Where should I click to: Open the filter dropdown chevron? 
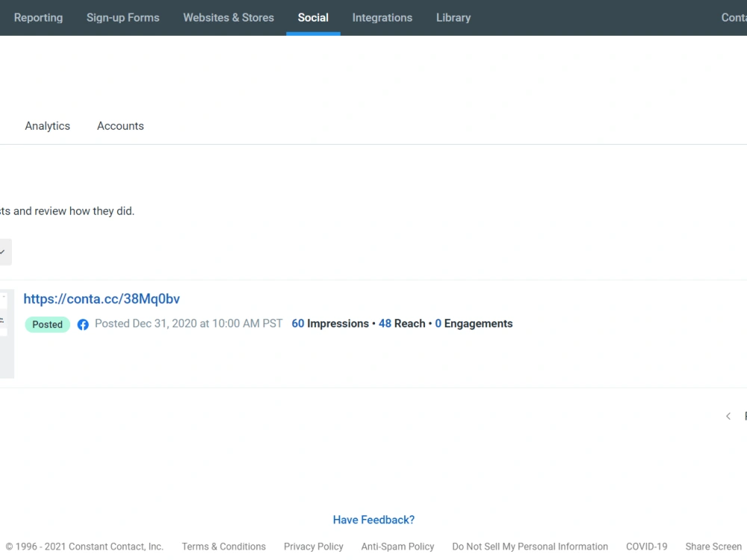pyautogui.click(x=3, y=252)
